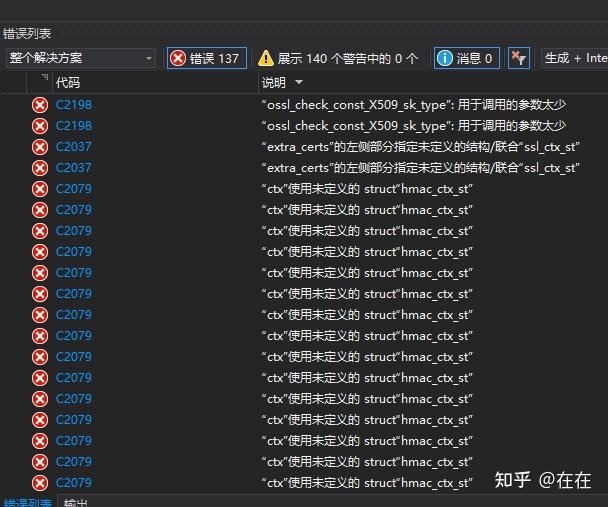Open the 生成 + IntelliSense source dropdown
Screen dimensions: 608x507
tap(575, 58)
